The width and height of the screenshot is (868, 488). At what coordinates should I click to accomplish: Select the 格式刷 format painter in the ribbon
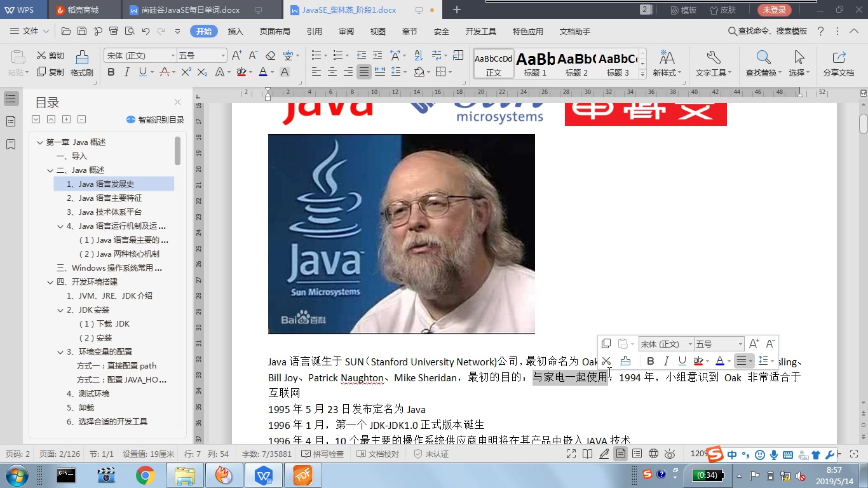coord(82,64)
